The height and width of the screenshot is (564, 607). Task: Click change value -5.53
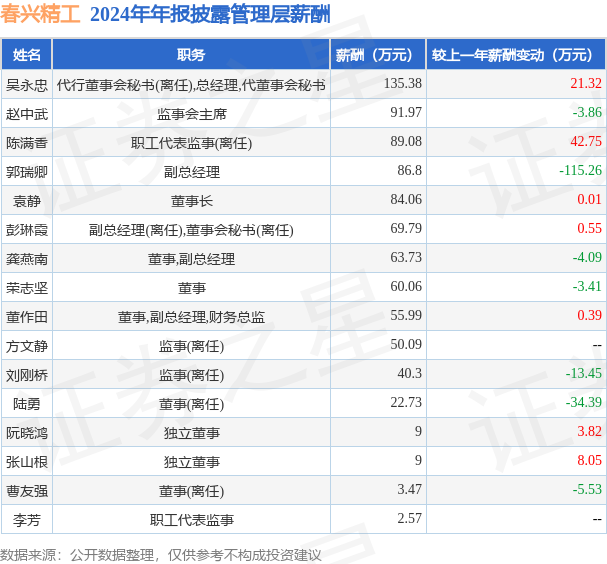[587, 490]
